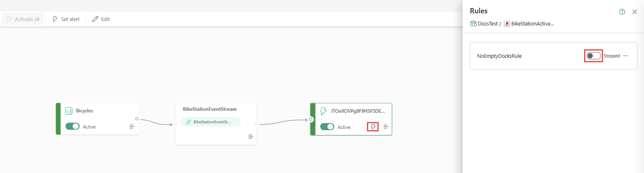Toggle the JTOeXOVPg8F9HSF5DE node Active switch
Screen dimensions: 644x173
pos(327,127)
